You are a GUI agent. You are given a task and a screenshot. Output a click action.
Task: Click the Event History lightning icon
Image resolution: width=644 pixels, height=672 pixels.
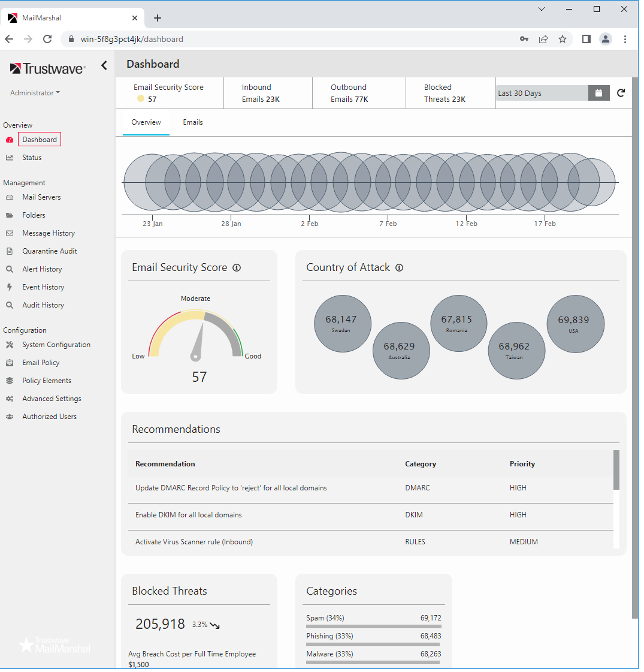click(10, 287)
